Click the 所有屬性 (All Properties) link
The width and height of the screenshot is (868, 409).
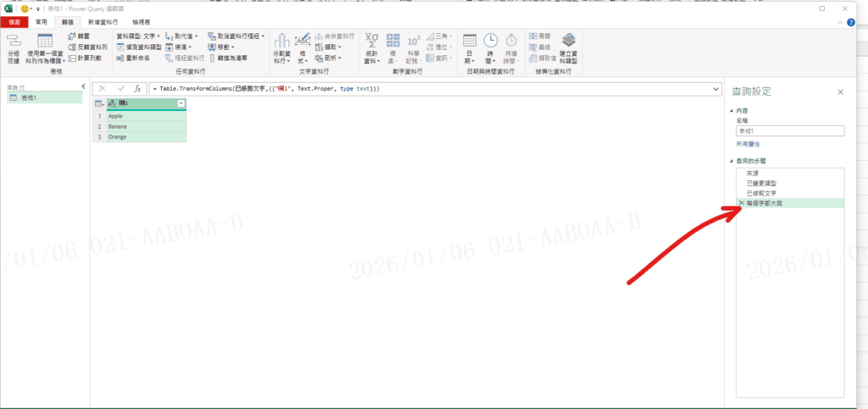749,145
